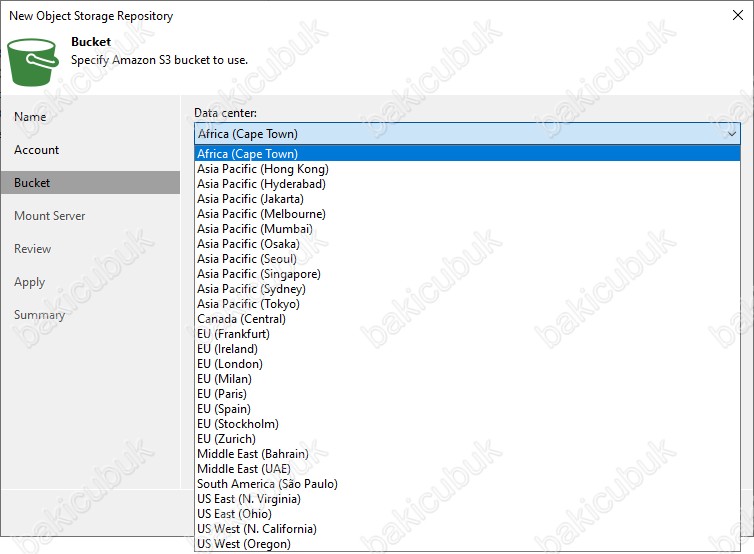The width and height of the screenshot is (754, 554).
Task: Select Asia Pacific (Melbourne) region
Action: tap(467, 214)
